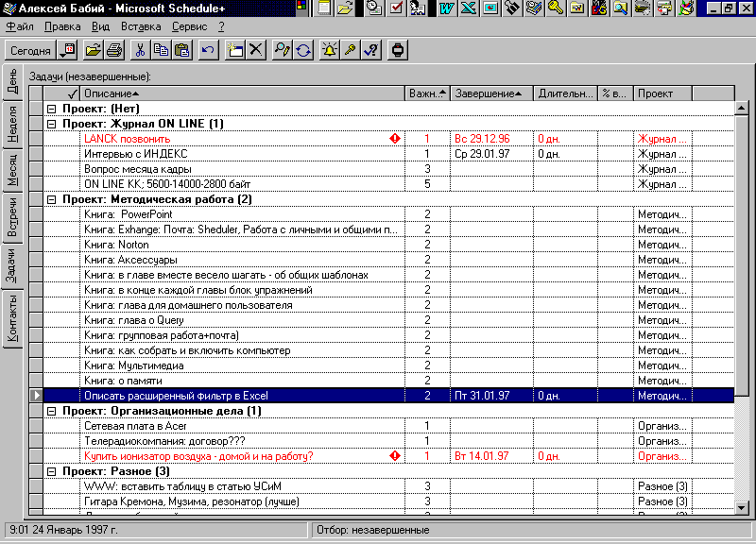756x544 pixels.
Task: Click the add contact icon in the Office bar
Action: [x=418, y=8]
